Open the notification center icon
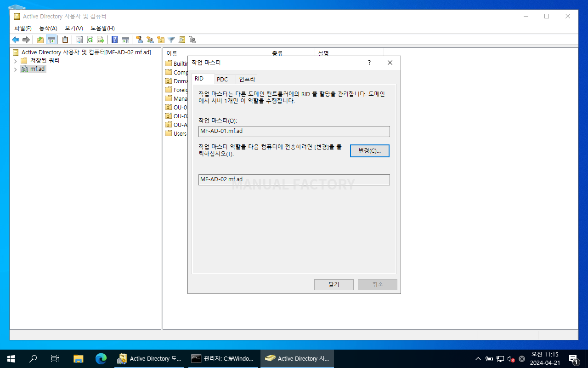The height and width of the screenshot is (368, 588). pyautogui.click(x=573, y=359)
